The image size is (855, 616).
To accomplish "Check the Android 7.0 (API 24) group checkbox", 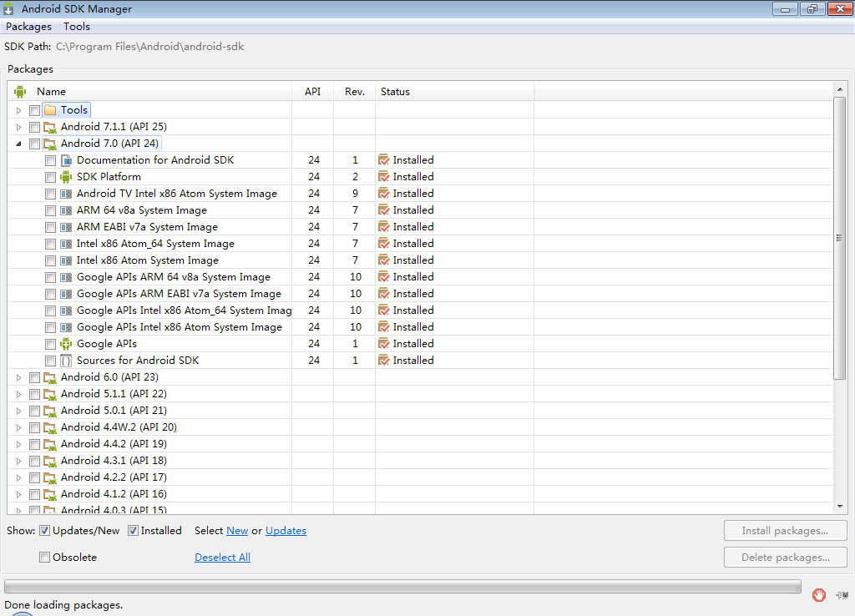I will click(34, 144).
